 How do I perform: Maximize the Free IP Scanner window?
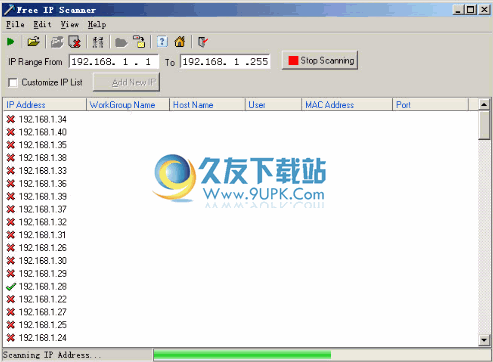[x=470, y=10]
